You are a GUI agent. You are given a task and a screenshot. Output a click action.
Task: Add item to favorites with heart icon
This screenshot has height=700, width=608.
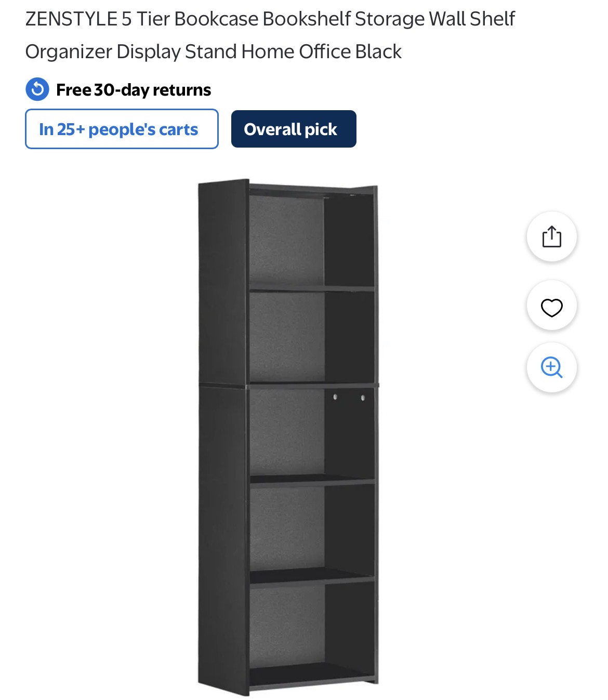point(551,307)
